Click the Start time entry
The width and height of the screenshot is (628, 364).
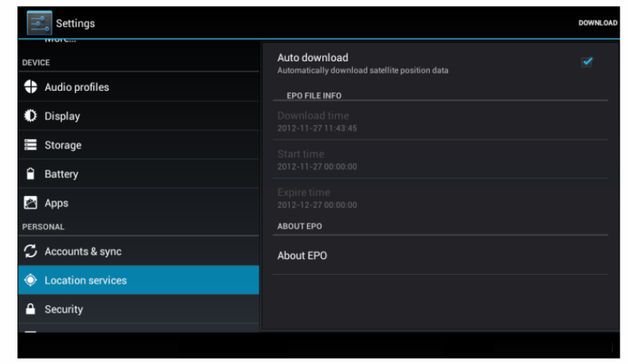pos(440,160)
